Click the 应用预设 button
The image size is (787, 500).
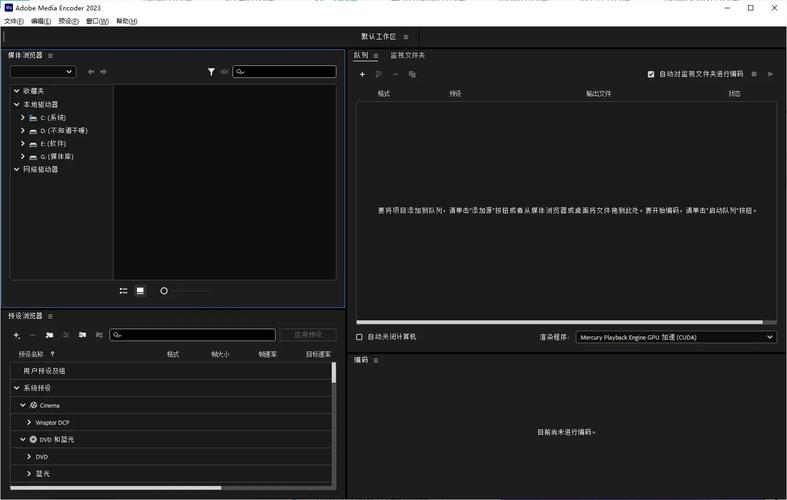(308, 335)
